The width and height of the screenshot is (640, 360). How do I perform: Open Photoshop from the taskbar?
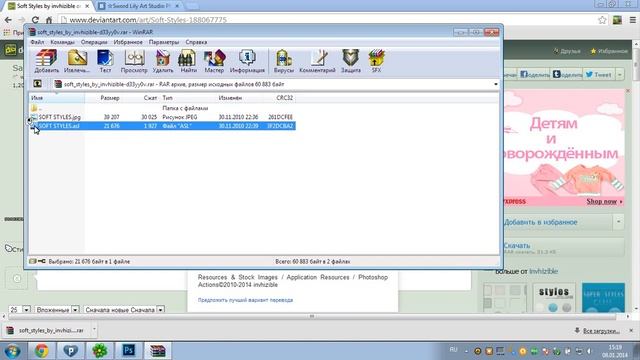[129, 351]
